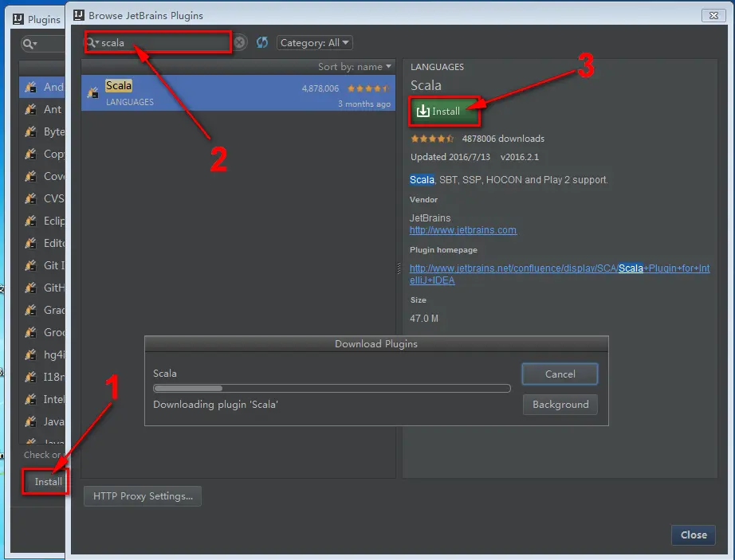Select the Git I plugin row in Plugins window
This screenshot has width=735, height=560.
coord(42,265)
